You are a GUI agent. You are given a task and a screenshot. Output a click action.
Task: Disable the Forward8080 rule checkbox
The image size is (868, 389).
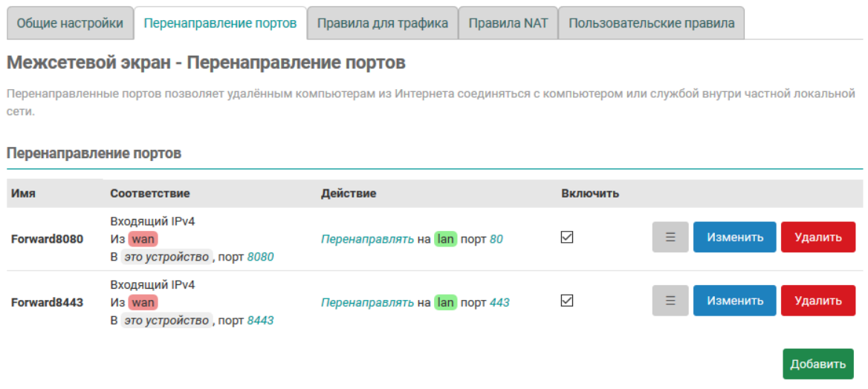(x=567, y=238)
